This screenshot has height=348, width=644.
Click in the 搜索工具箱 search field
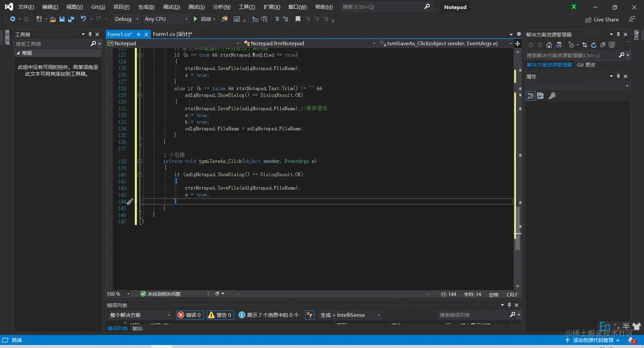[52, 44]
